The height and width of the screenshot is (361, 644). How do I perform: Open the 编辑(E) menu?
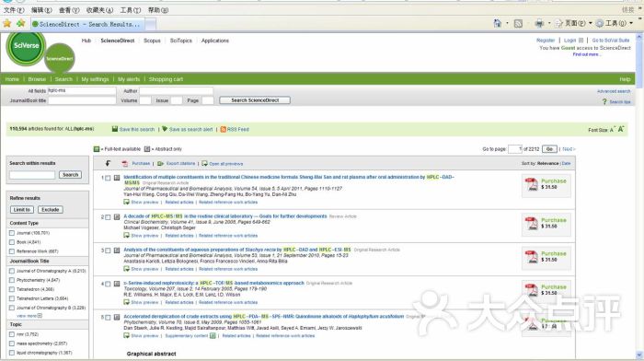point(41,10)
